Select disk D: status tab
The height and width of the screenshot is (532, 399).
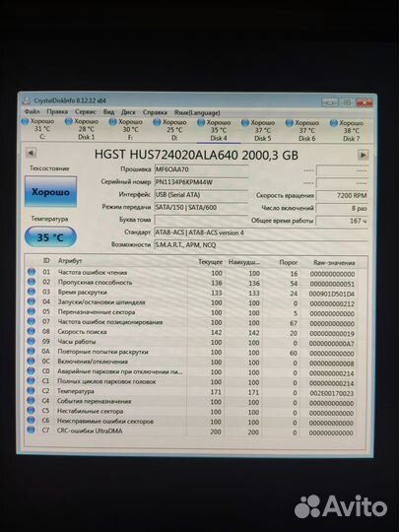(x=170, y=130)
